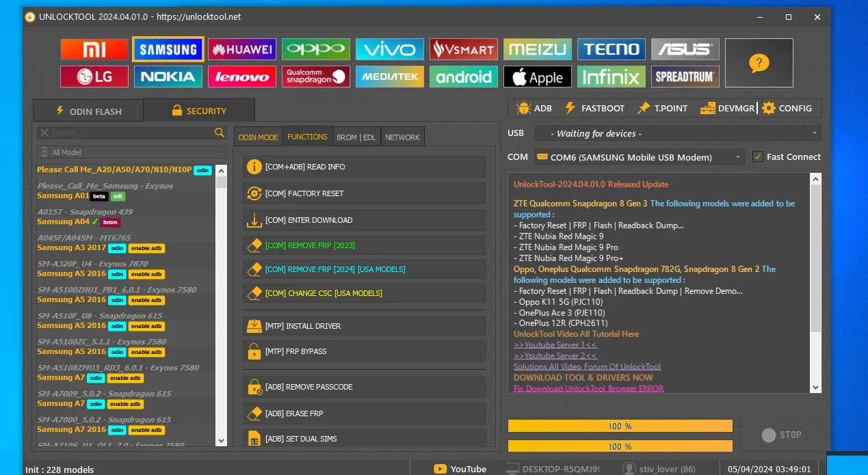Open the T.POINT tool

point(662,108)
